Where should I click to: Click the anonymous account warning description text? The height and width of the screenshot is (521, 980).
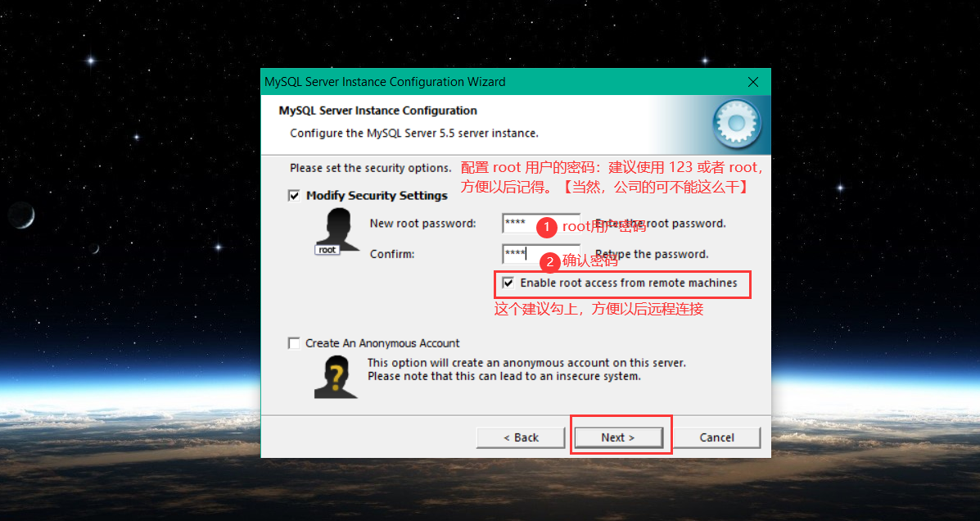coord(526,369)
